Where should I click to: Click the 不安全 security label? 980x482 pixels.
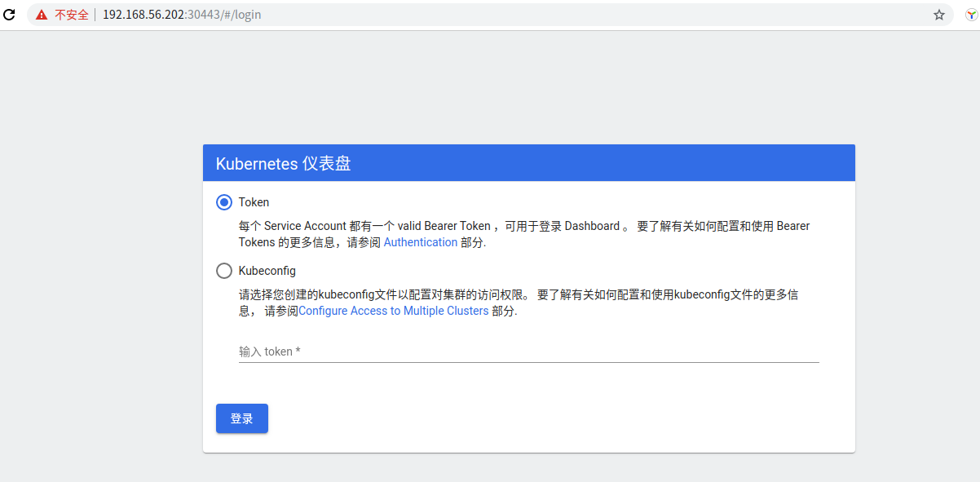coord(72,15)
